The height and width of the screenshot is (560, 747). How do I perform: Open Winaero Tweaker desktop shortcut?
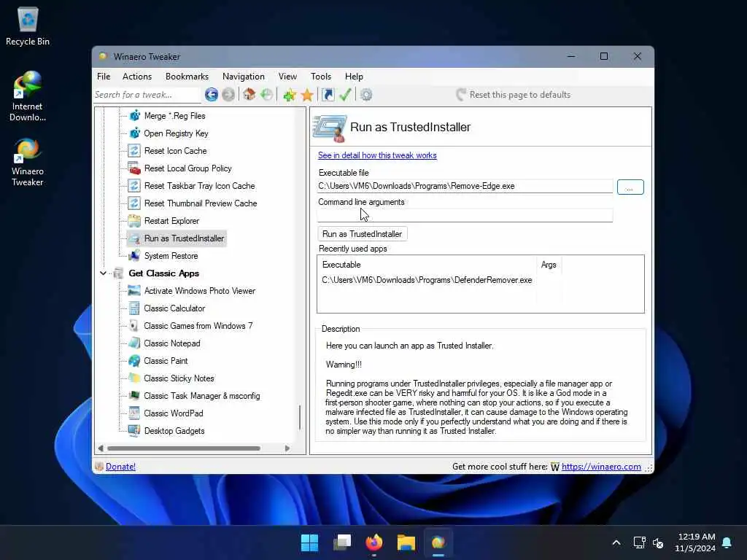pyautogui.click(x=28, y=162)
